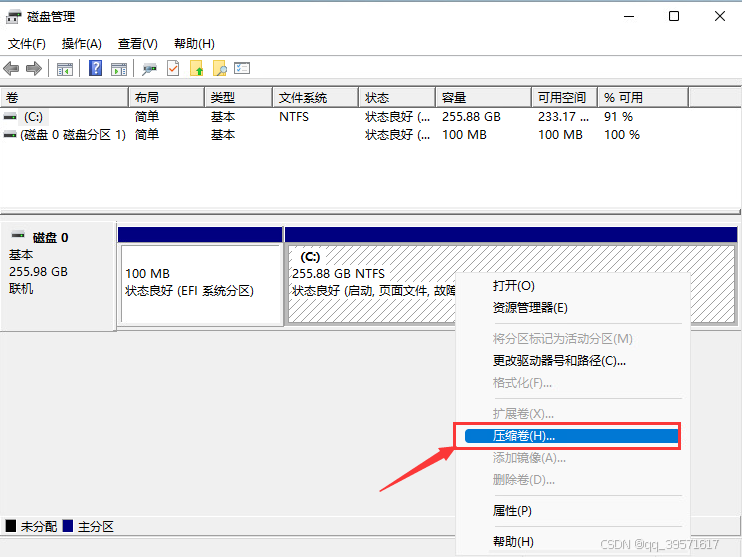Viewport: 742px width, 557px height.
Task: Open the 查看(V) menu
Action: (138, 44)
